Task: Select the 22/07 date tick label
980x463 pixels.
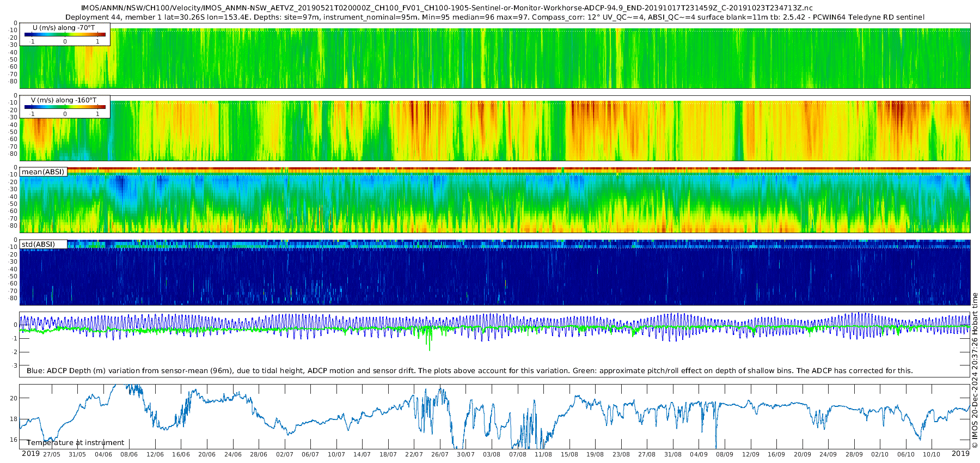Action: pyautogui.click(x=414, y=454)
